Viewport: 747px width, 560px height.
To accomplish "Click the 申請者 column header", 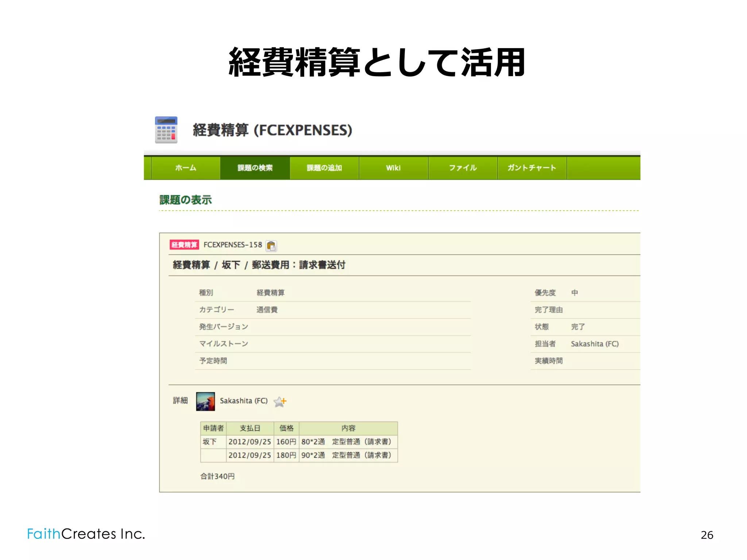I will (213, 428).
